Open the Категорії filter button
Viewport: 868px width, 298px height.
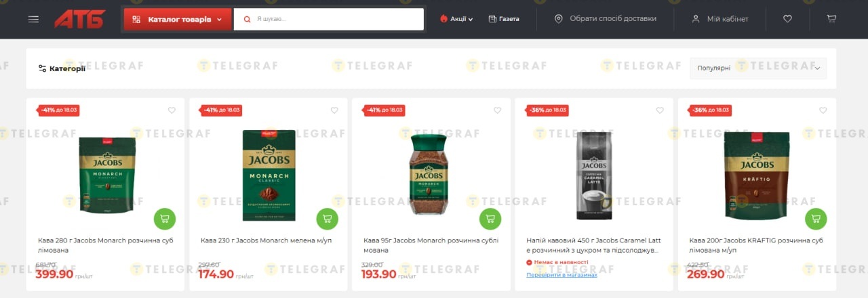click(x=62, y=68)
